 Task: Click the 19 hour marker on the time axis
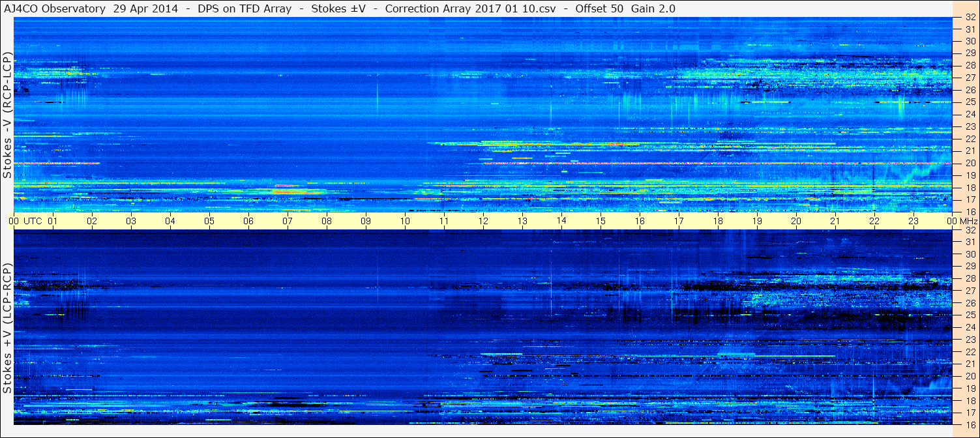coord(757,221)
